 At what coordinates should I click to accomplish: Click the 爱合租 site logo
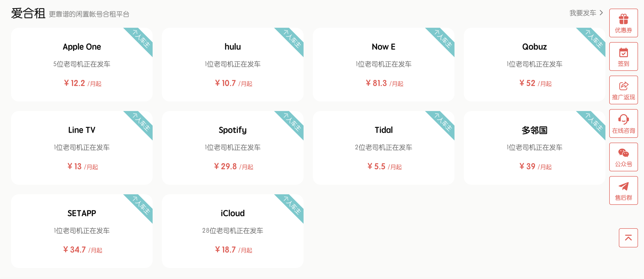28,13
